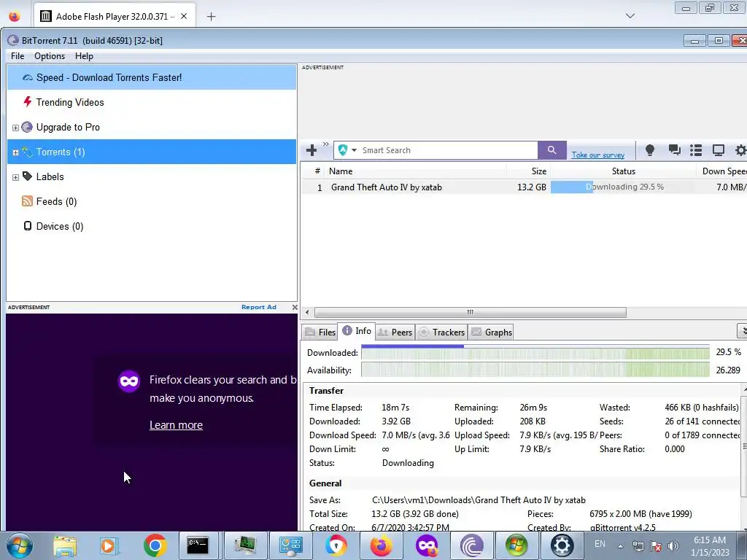The image size is (747, 560).
Task: Open file explorer folder in taskbar
Action: click(x=65, y=547)
